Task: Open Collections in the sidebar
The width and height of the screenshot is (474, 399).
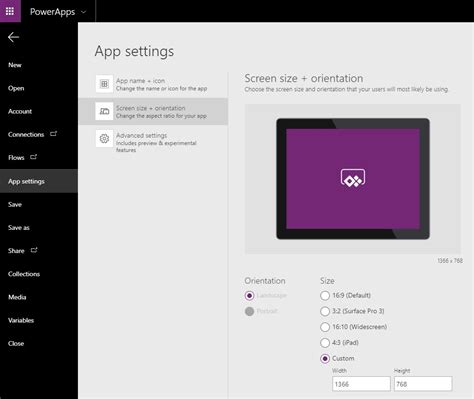Action: coord(24,274)
